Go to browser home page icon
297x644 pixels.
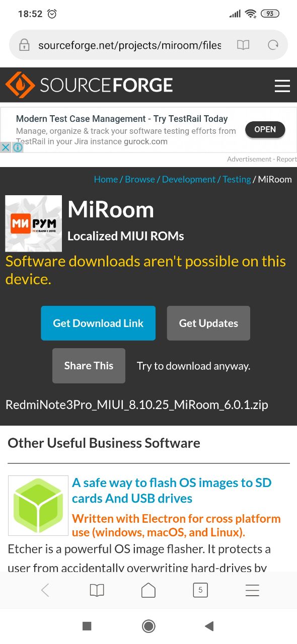click(x=148, y=590)
